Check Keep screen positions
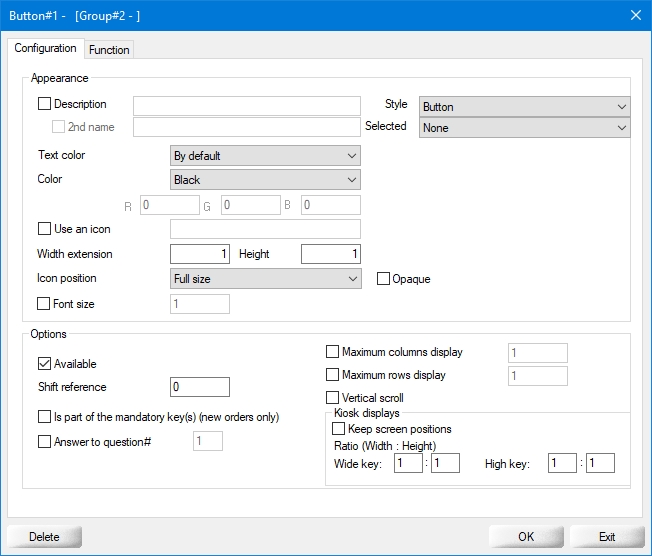Screen dimensions: 652x556 coord(338,429)
